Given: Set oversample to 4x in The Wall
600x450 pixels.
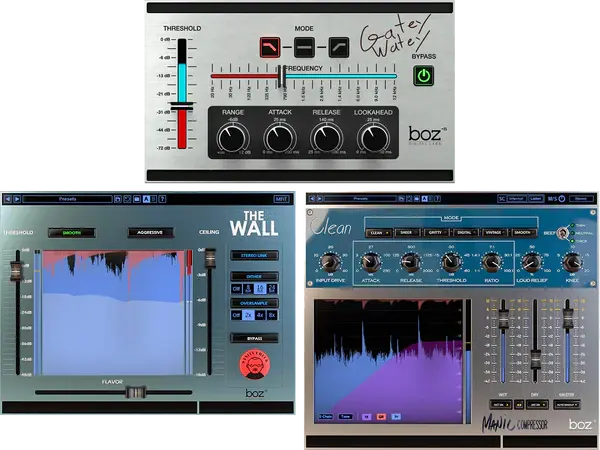Looking at the screenshot, I should pyautogui.click(x=260, y=315).
